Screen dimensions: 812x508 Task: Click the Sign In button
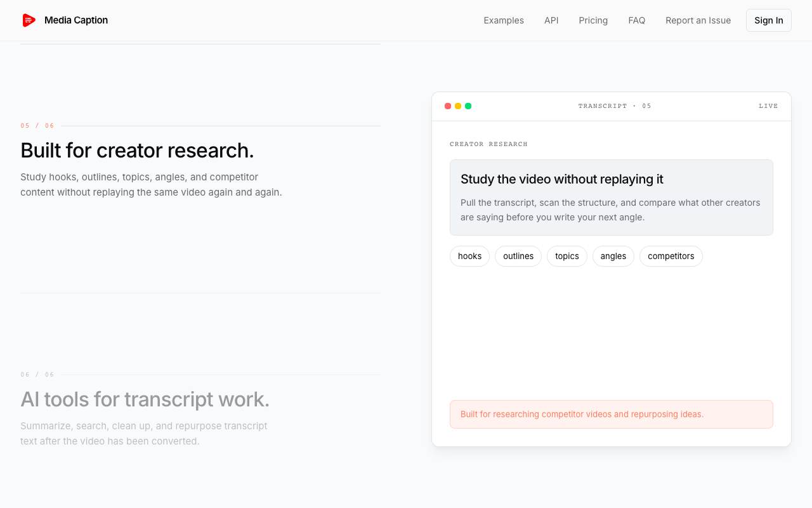(769, 20)
